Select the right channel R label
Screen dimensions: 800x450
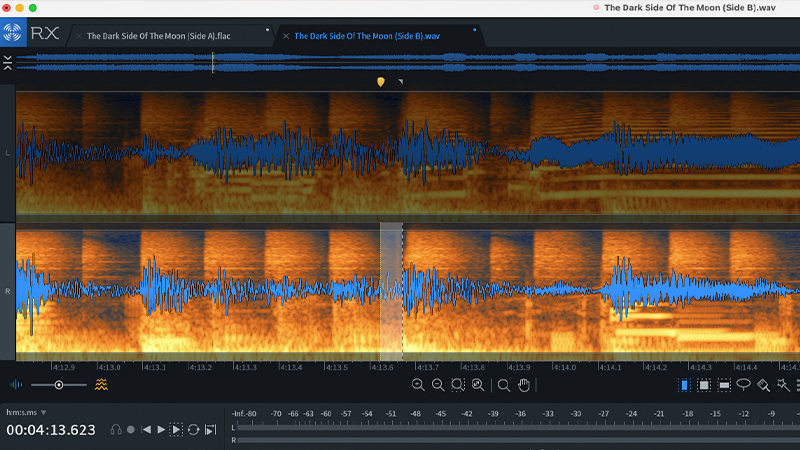[x=8, y=291]
